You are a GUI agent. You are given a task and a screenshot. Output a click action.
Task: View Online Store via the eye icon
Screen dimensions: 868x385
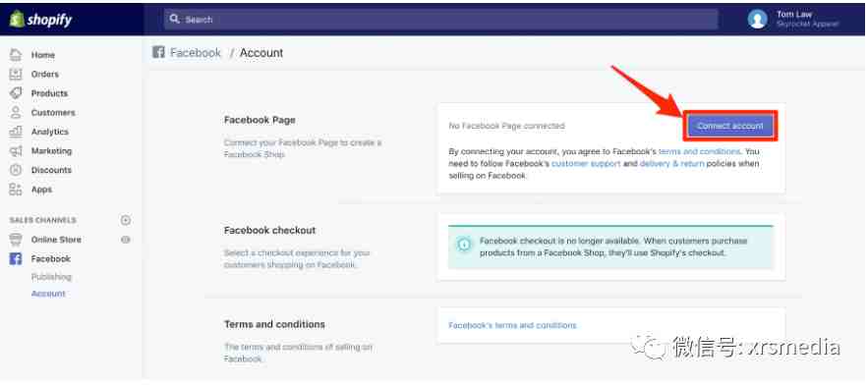126,240
